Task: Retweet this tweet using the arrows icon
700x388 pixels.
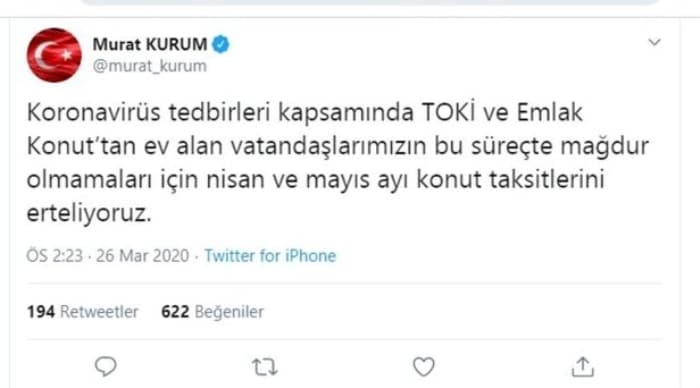Action: pyautogui.click(x=265, y=367)
